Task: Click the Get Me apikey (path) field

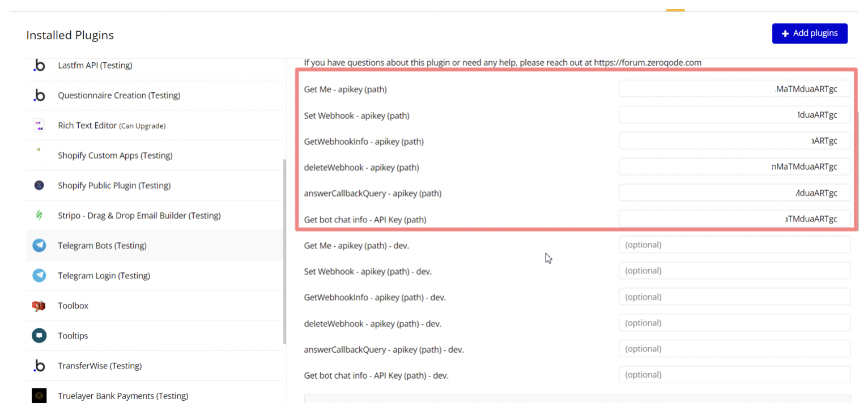Action: click(734, 89)
